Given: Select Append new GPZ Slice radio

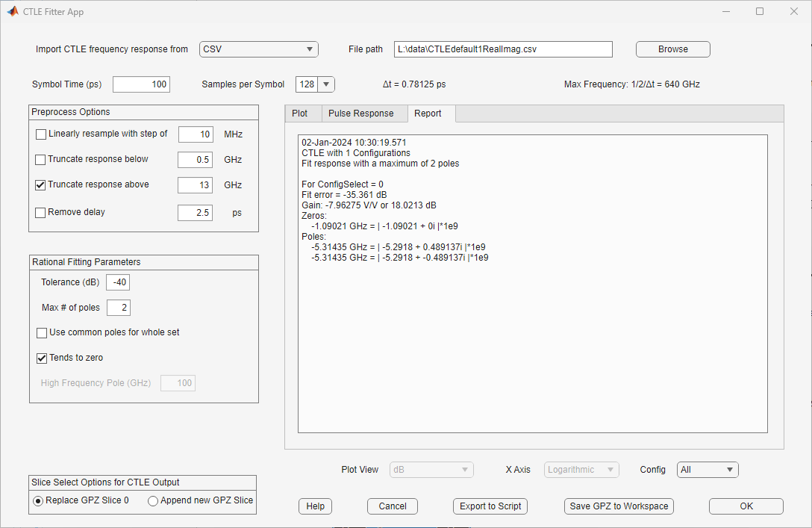Looking at the screenshot, I should (x=153, y=501).
